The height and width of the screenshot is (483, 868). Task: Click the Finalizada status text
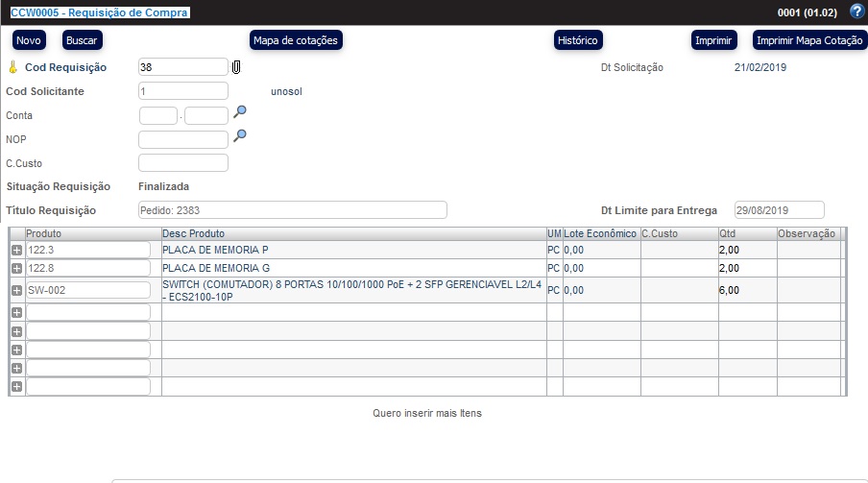tap(164, 186)
